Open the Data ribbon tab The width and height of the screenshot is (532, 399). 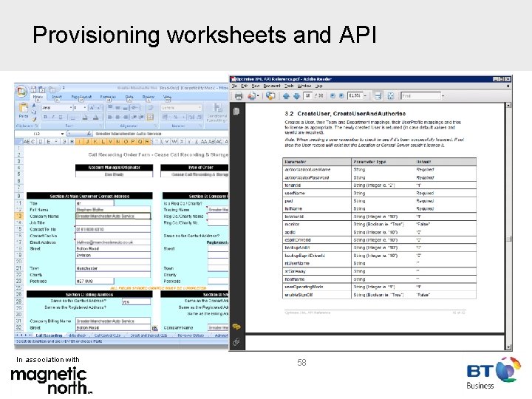tap(129, 97)
